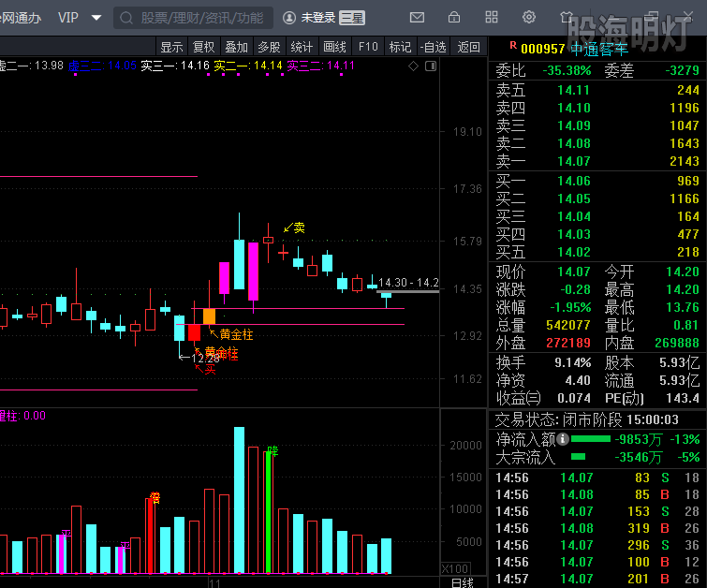Click the 换手 9.14% value
Screen dimensions: 707x588
(573, 362)
